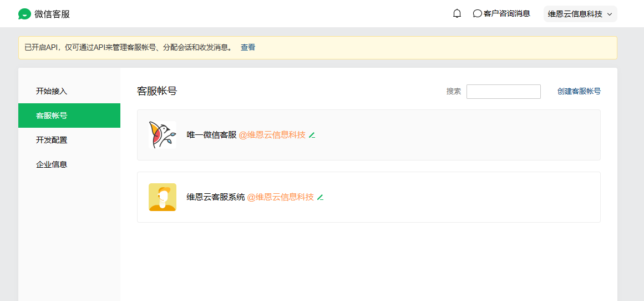This screenshot has width=644, height=301.
Task: Open 开始接入 in the sidebar
Action: 69,91
